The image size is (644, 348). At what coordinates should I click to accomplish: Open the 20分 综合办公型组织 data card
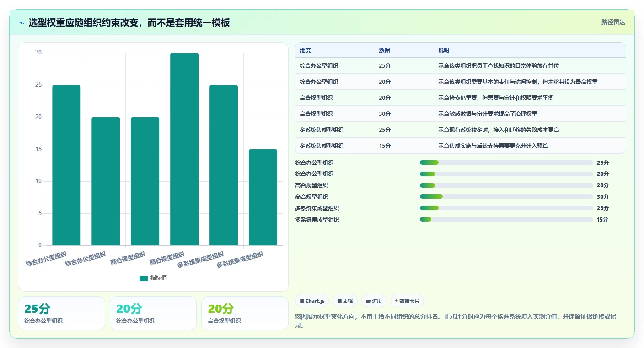click(153, 313)
